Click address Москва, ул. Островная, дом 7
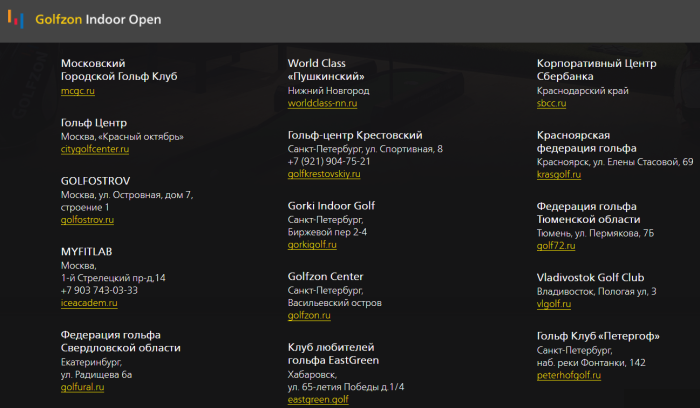Viewport: 700px width, 408px height. (x=127, y=195)
